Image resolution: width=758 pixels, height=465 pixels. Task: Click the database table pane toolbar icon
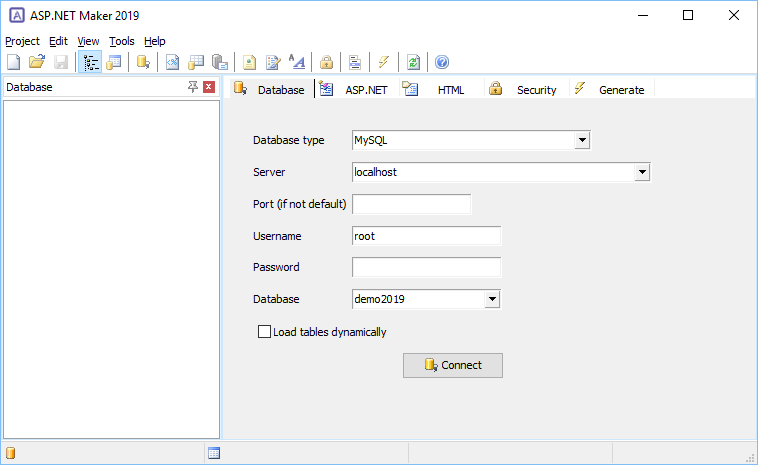point(114,62)
